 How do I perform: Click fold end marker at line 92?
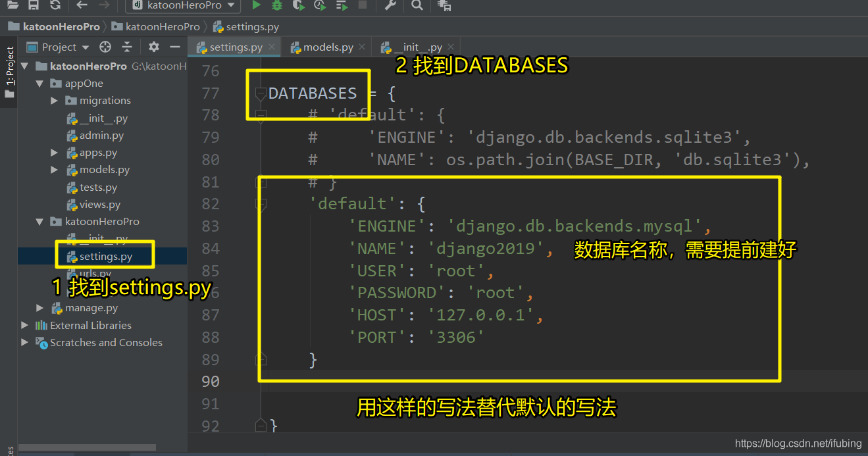point(261,426)
